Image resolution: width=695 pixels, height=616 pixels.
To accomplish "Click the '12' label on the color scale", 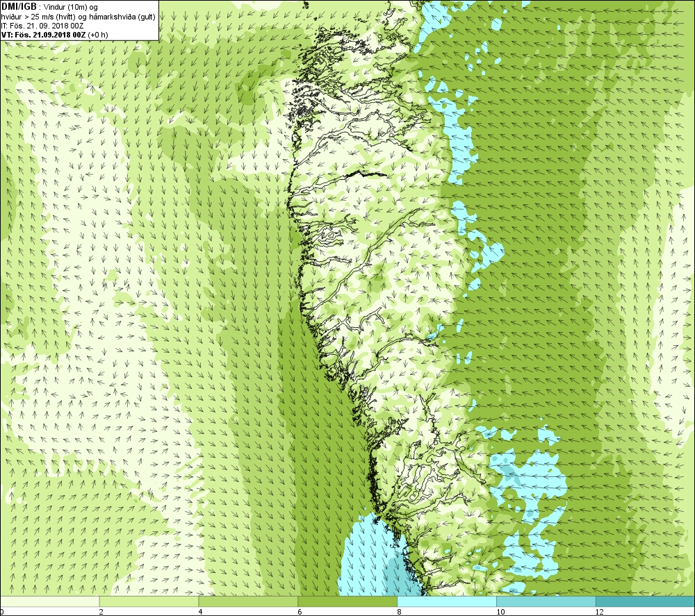I will pyautogui.click(x=600, y=612).
